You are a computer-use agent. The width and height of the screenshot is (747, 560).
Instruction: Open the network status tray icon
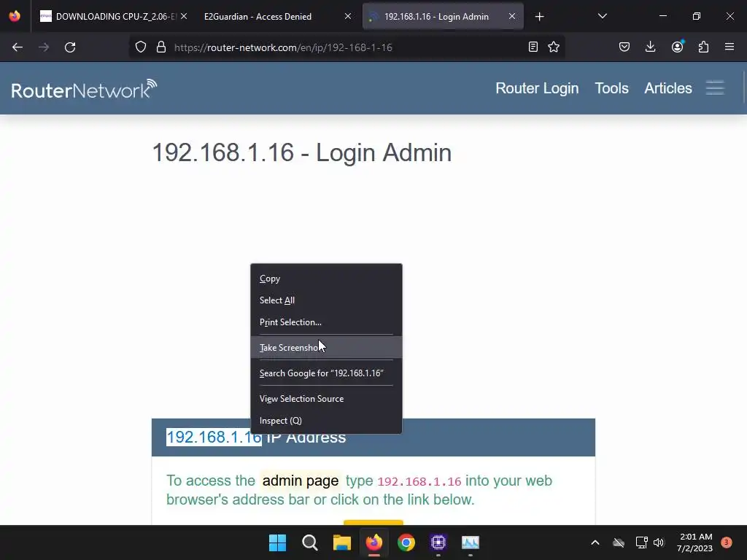[641, 542]
